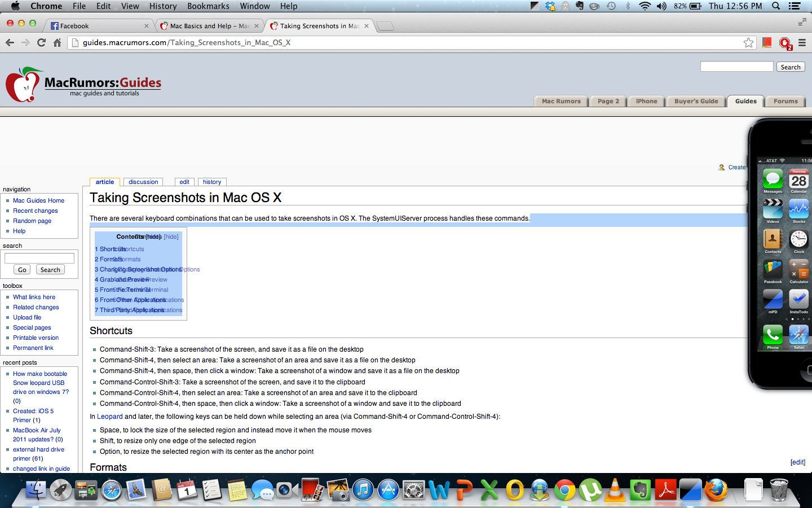The height and width of the screenshot is (508, 812).
Task: Open Evernote elephant icon in menu bar
Action: click(580, 6)
